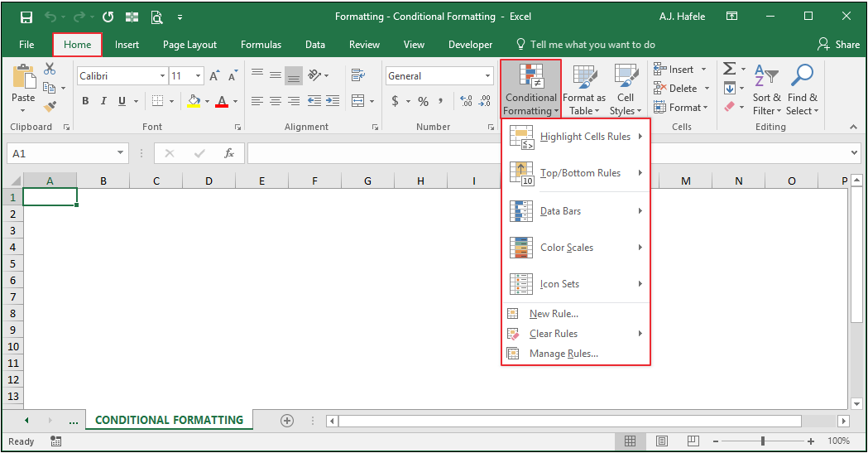Screen dimensions: 868x453
Task: Decrease decimal places
Action: pyautogui.click(x=485, y=101)
